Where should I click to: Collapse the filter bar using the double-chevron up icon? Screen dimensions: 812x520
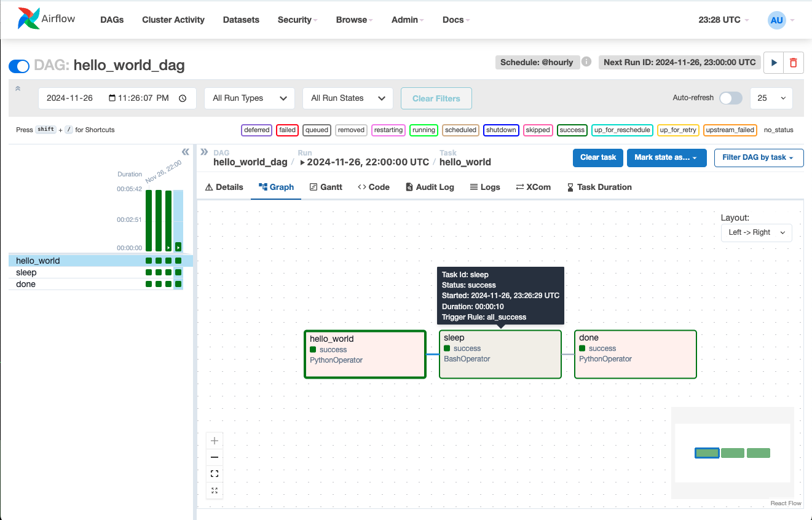pyautogui.click(x=18, y=89)
